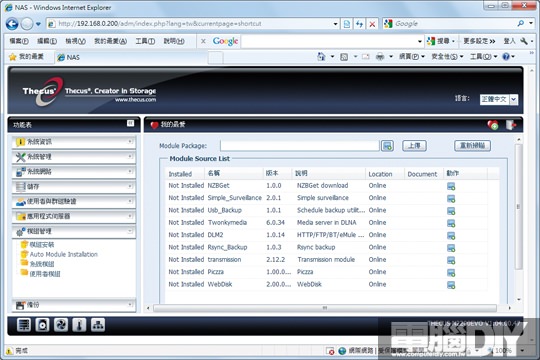Viewport: 540px width, 360px height.
Task: Collapse the function menu panel icon
Action: (131, 123)
